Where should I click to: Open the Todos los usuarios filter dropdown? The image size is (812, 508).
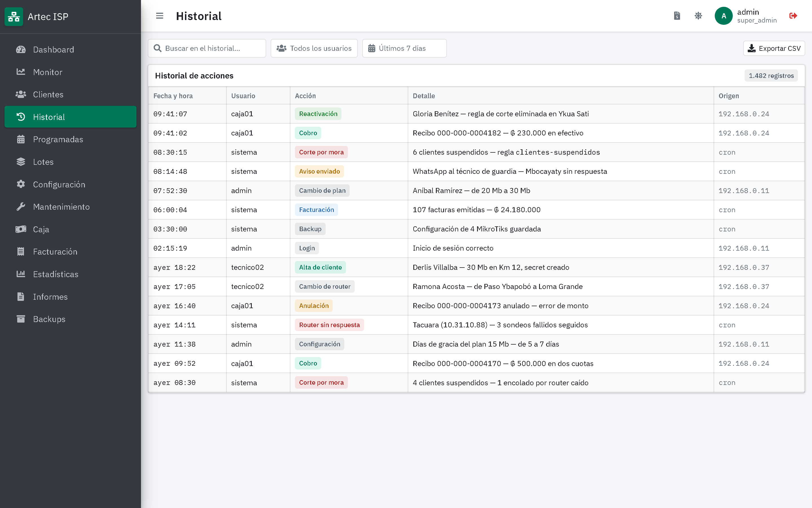(x=314, y=48)
